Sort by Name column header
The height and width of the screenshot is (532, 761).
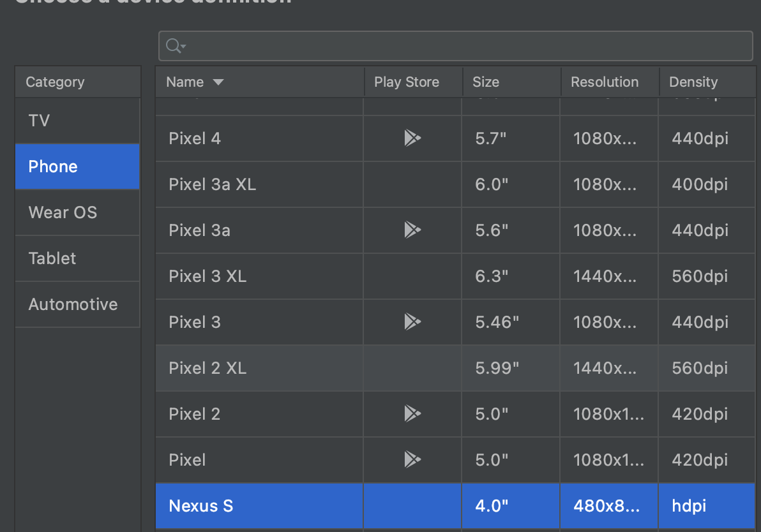260,82
